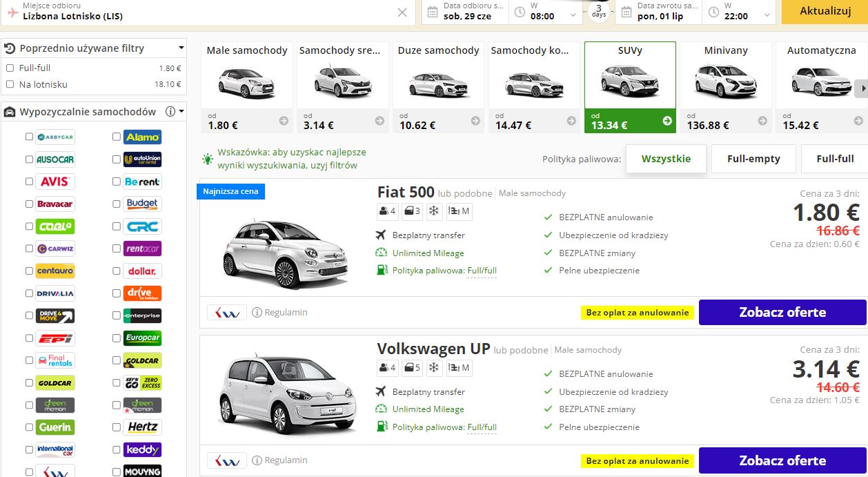Open Regulamin link under Volkswagen UP

point(286,460)
